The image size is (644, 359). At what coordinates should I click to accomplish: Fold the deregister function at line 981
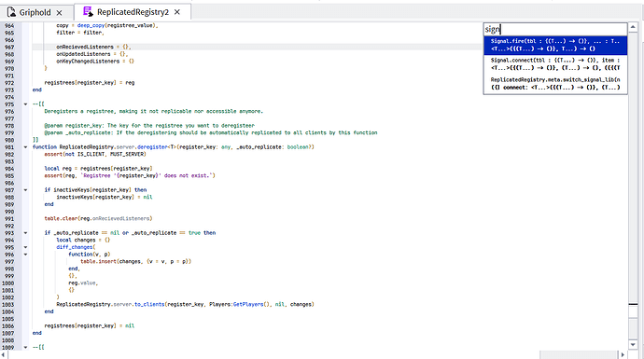pos(25,147)
